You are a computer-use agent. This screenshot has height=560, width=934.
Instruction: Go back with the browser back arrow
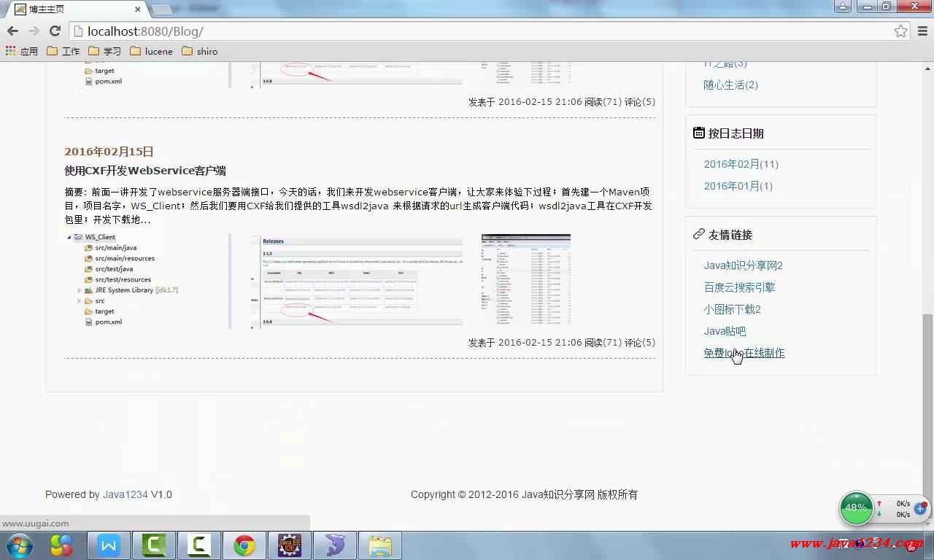click(12, 31)
